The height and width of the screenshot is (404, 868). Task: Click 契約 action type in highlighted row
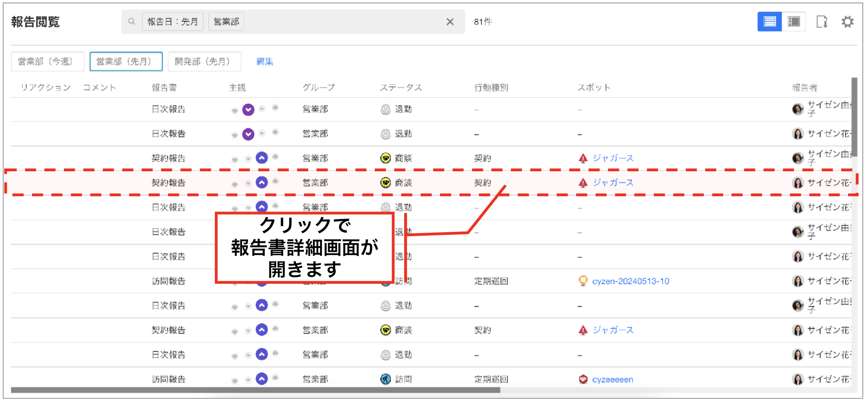tap(482, 183)
